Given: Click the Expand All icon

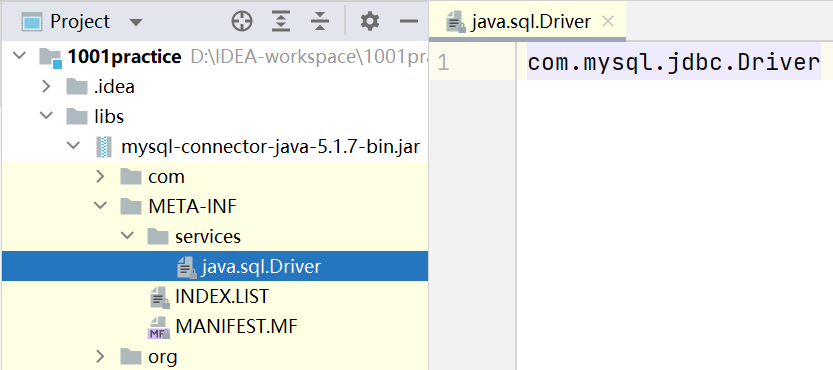Looking at the screenshot, I should point(281,21).
